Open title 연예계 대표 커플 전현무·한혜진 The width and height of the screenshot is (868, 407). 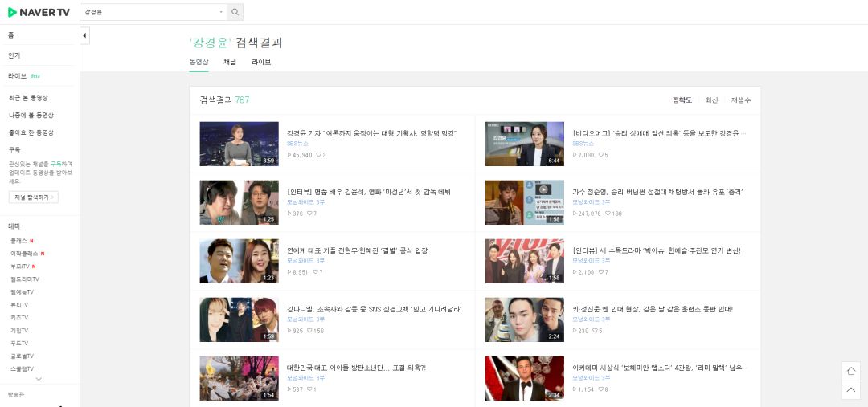point(357,250)
